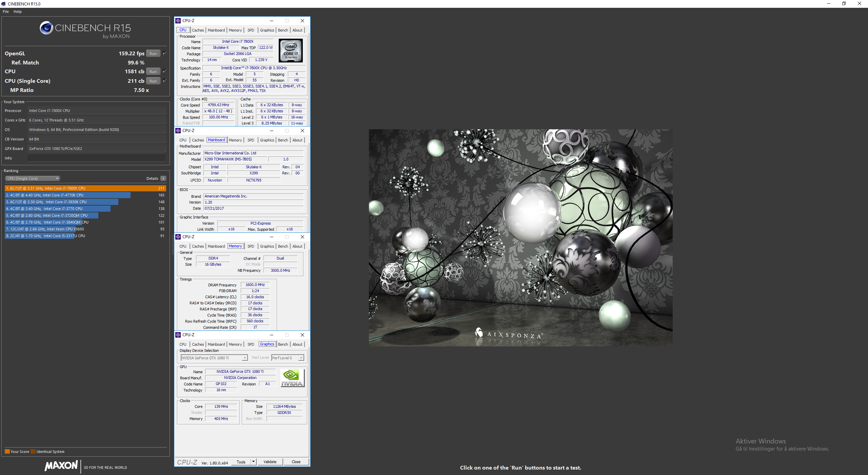Click the Validate button in CPU-Z
The width and height of the screenshot is (868, 475).
(270, 462)
